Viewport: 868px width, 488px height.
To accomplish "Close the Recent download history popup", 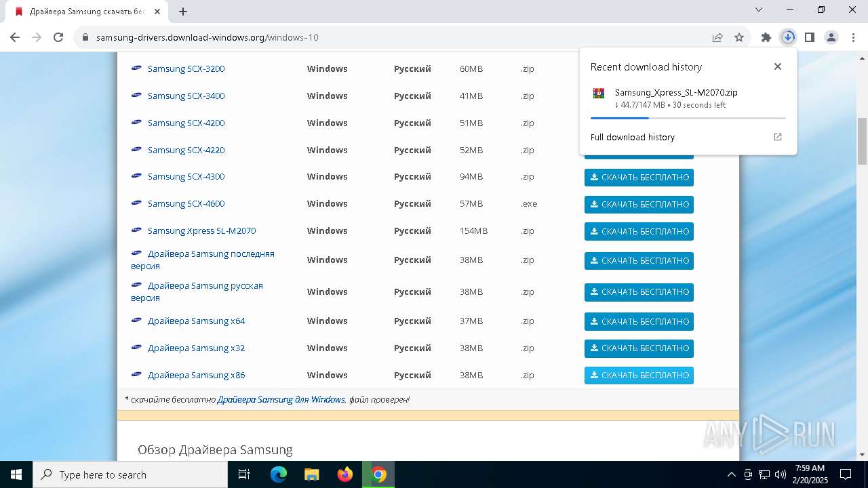I will pyautogui.click(x=778, y=66).
